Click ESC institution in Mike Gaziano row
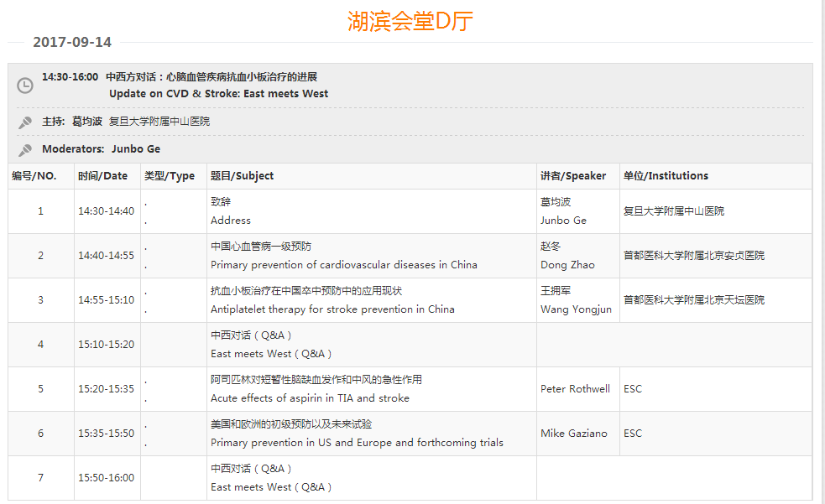 coord(633,434)
